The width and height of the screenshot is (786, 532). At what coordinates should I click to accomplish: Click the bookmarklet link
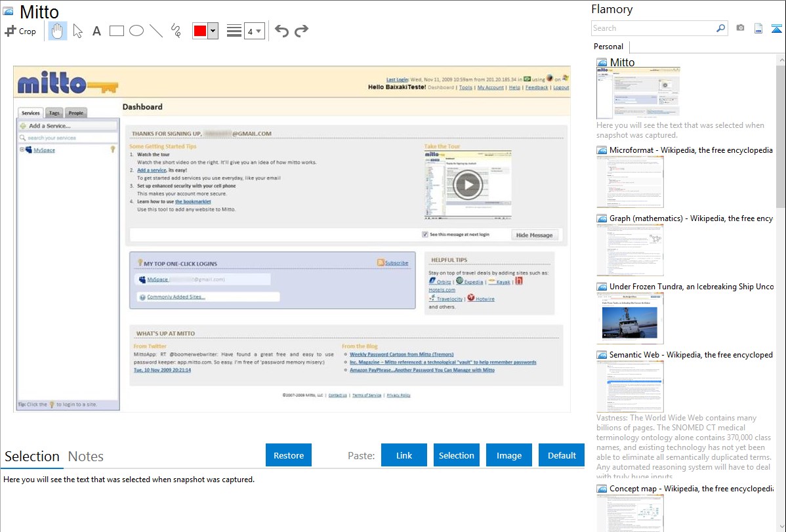193,201
